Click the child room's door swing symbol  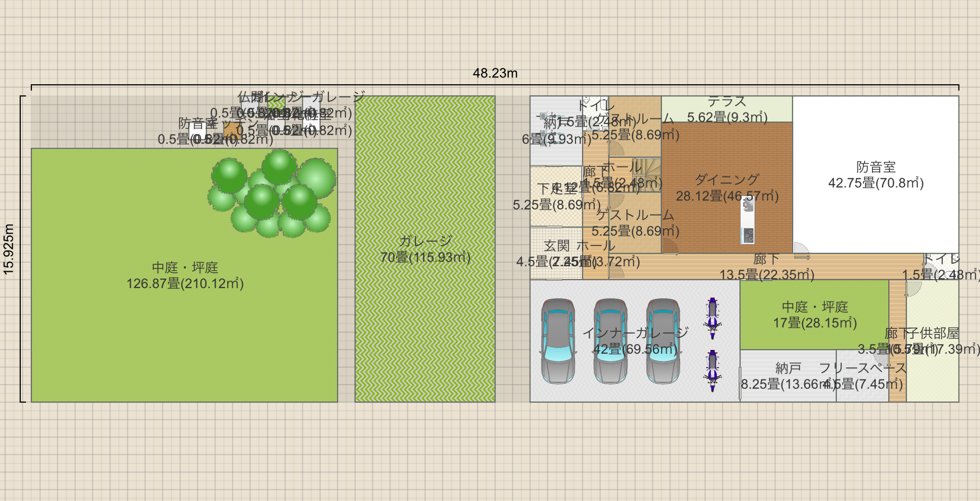click(x=915, y=289)
